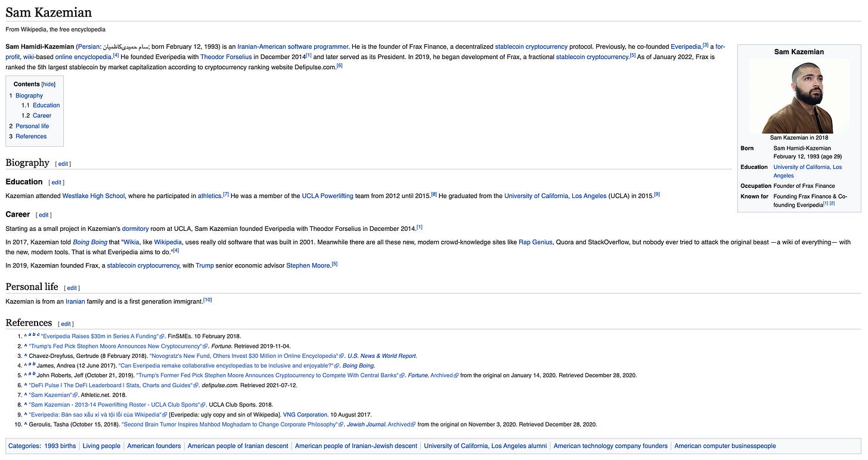Open the Trump link in Career
This screenshot has width=868, height=460.
[204, 265]
